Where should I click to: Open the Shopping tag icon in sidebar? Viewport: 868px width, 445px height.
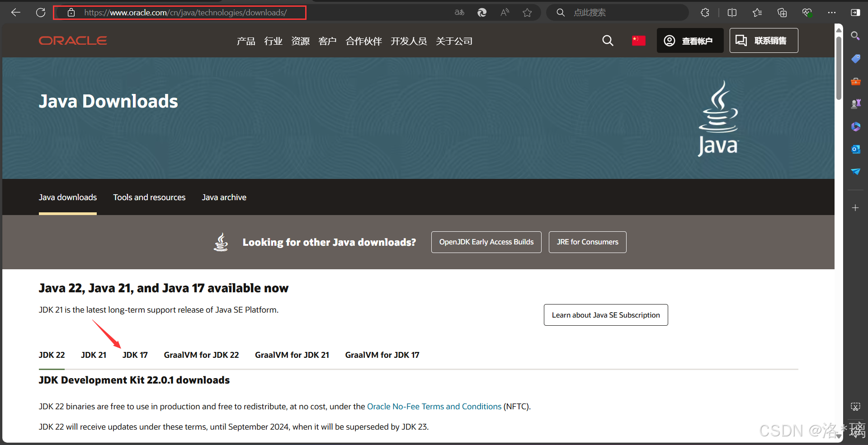pos(855,59)
